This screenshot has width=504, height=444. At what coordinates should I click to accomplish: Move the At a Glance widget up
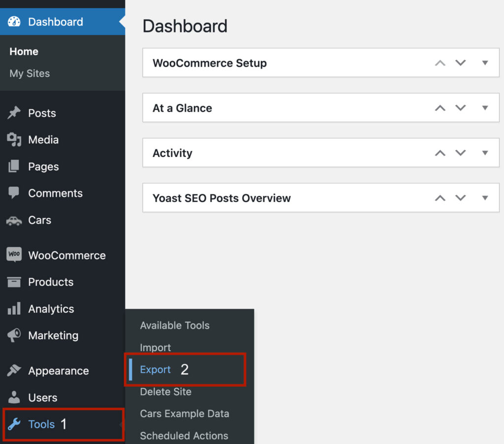[x=440, y=108]
